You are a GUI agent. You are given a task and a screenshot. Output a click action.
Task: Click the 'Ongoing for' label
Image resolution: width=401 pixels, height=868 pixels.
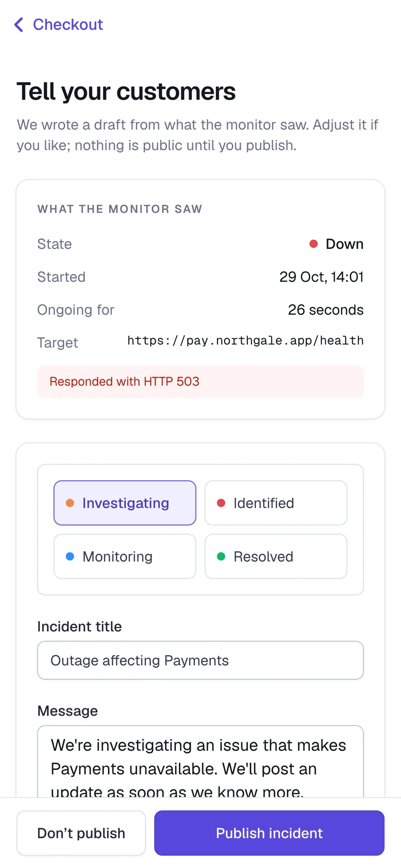pyautogui.click(x=76, y=310)
